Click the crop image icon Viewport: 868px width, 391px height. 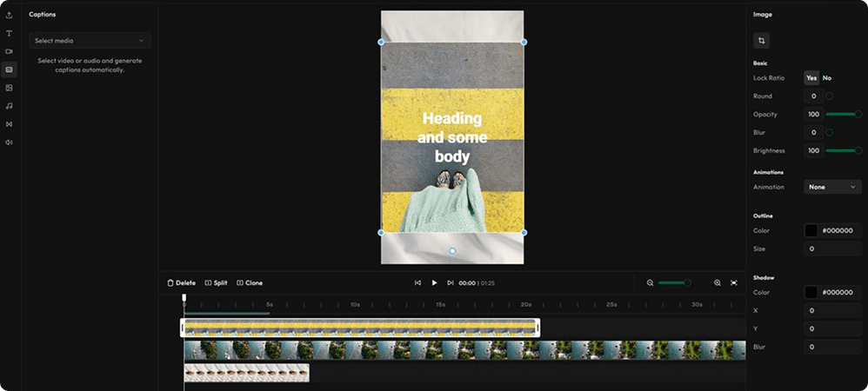(x=761, y=41)
